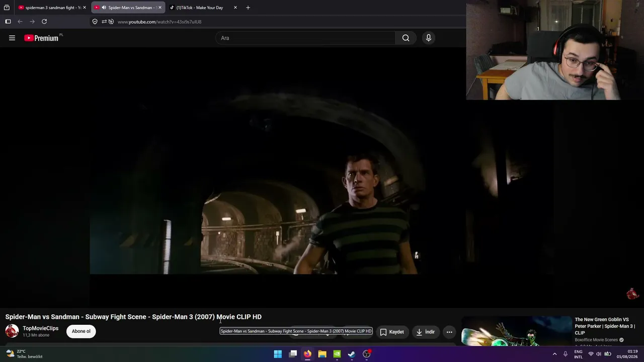Open the Firefox tab overview button
Viewport: 644px width, 362px height.
tap(7, 8)
